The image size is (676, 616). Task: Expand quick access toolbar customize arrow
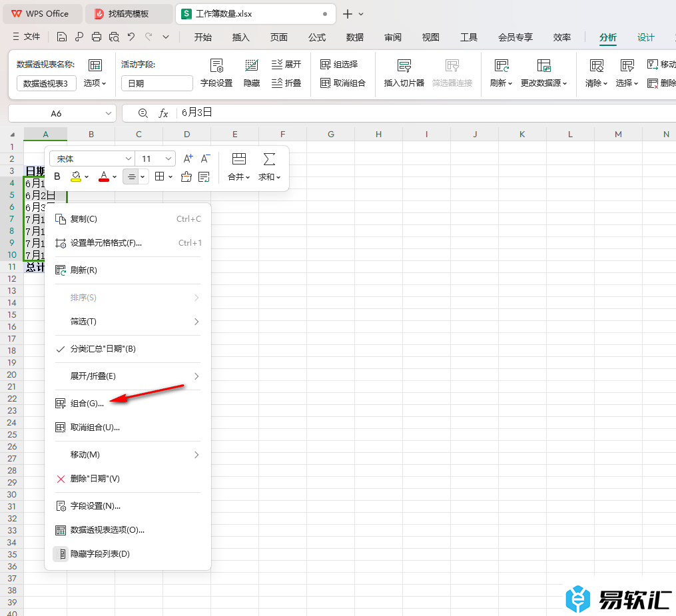click(x=166, y=37)
